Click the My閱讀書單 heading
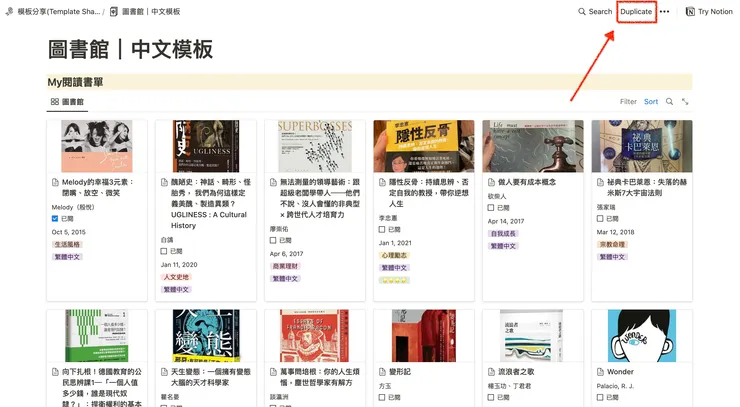 75,82
